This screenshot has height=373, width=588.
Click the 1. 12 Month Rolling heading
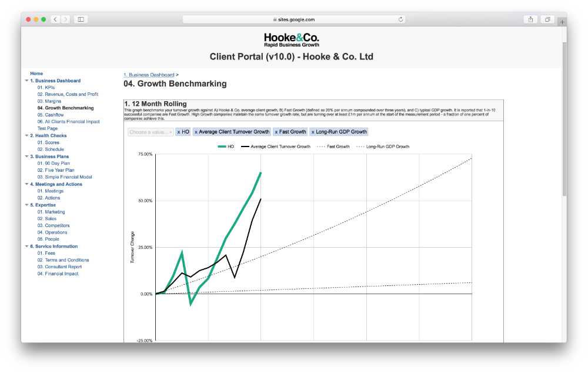pyautogui.click(x=156, y=104)
